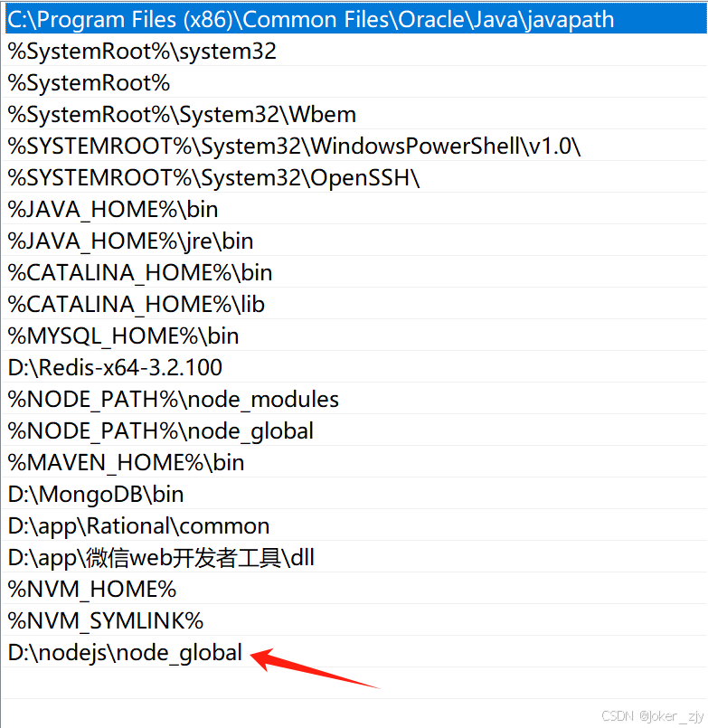Viewport: 708px width, 728px height.
Task: Click the plain %SystemRoot% row
Action: click(356, 82)
